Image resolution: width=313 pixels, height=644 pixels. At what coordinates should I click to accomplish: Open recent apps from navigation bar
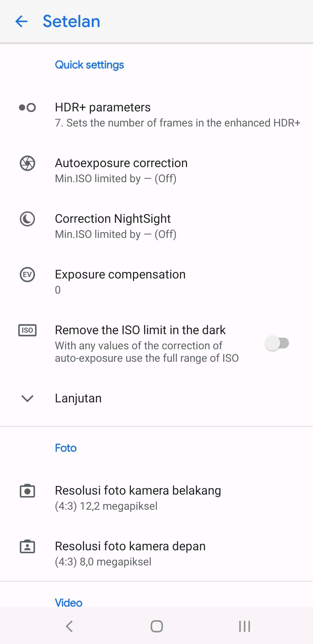click(244, 626)
